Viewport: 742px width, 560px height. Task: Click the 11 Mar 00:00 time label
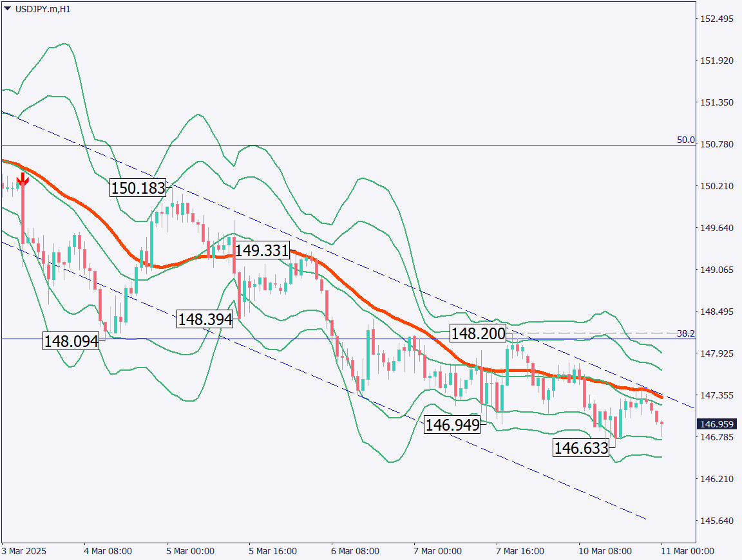pos(688,552)
